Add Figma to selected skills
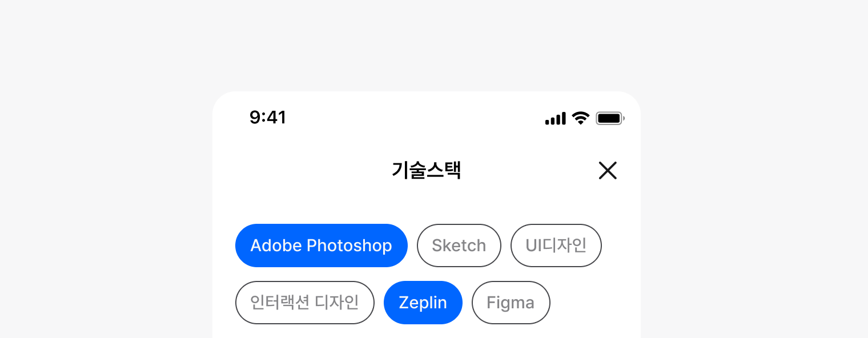Screen dimensions: 868x338 coord(511,303)
